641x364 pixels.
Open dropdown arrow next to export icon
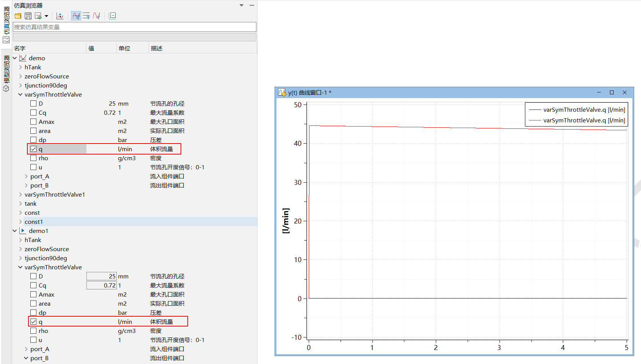pos(46,16)
